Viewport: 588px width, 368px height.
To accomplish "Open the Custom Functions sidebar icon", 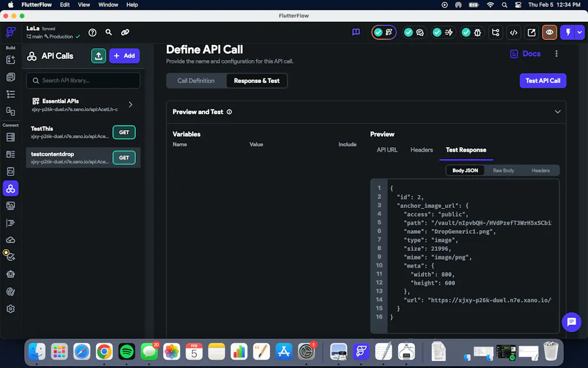I will pyautogui.click(x=11, y=223).
